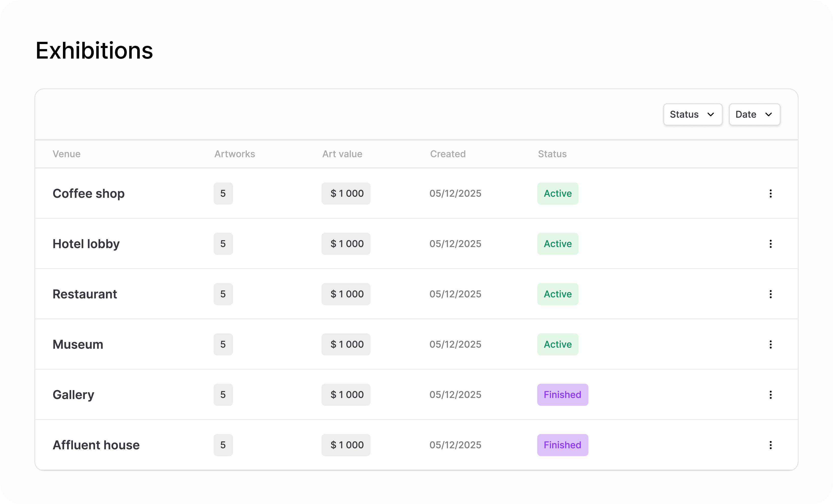
Task: Open more options for Museum row
Action: pyautogui.click(x=770, y=345)
